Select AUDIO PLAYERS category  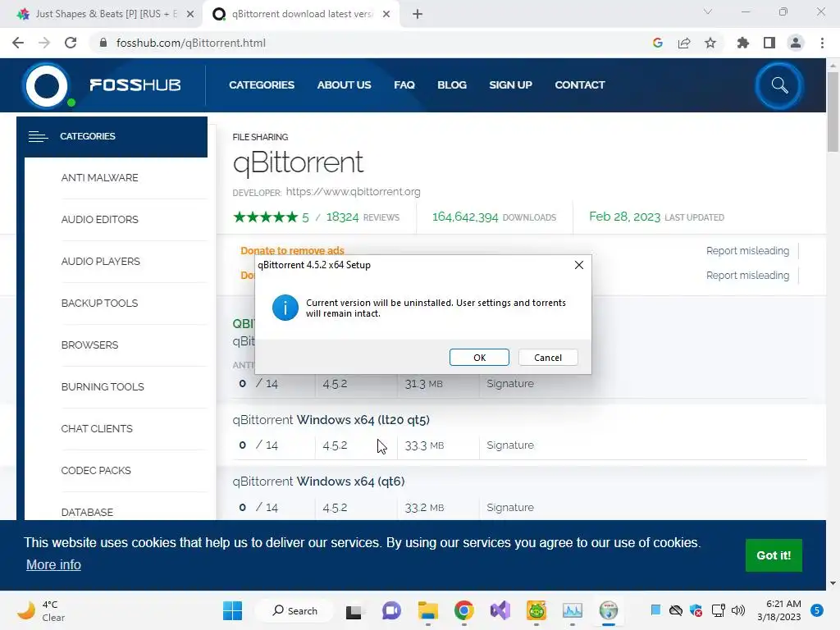coord(100,262)
